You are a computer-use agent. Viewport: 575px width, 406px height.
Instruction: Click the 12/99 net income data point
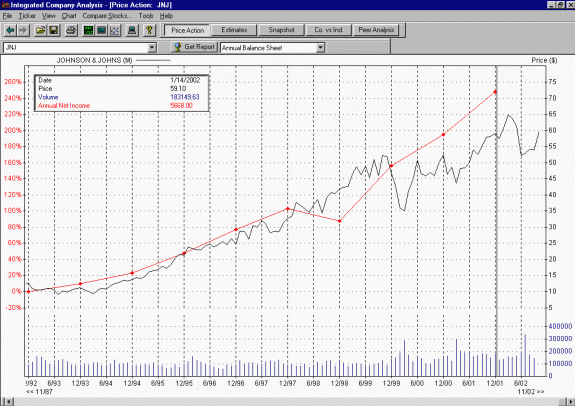[391, 166]
